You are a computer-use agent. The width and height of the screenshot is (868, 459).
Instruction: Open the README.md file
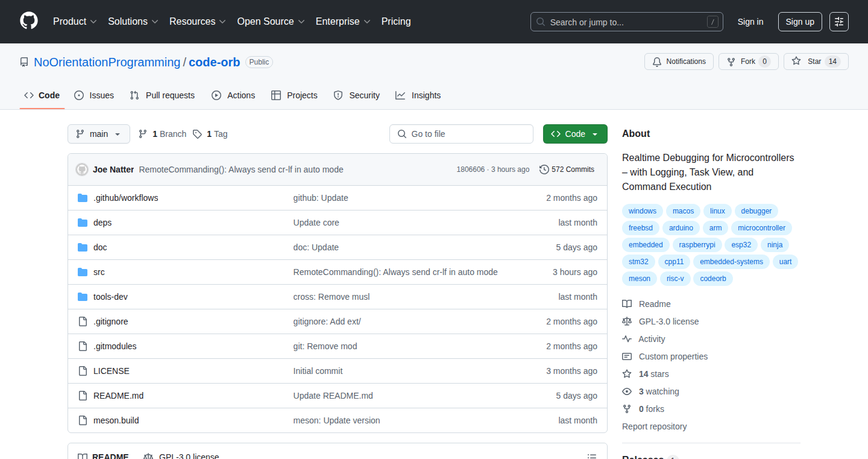click(x=119, y=396)
